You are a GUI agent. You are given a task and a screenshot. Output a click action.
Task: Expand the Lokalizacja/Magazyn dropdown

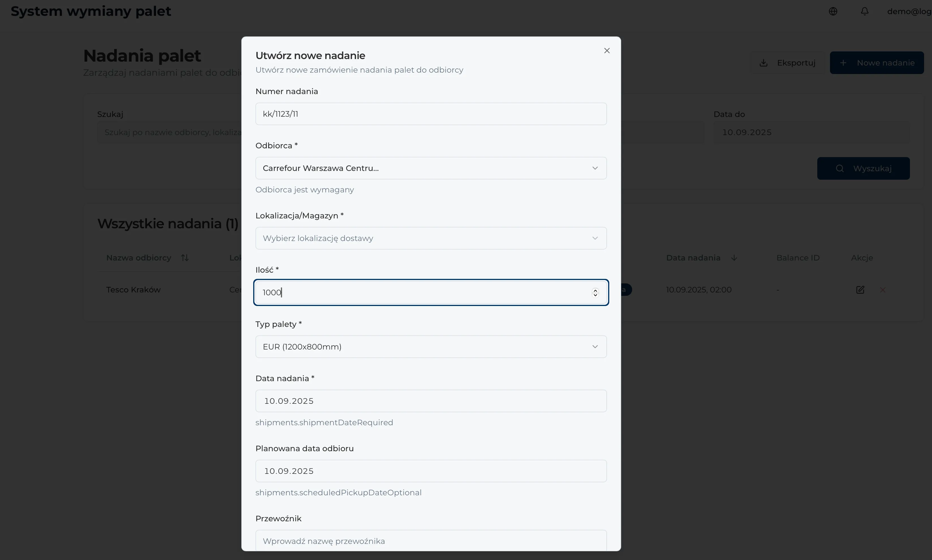point(431,238)
